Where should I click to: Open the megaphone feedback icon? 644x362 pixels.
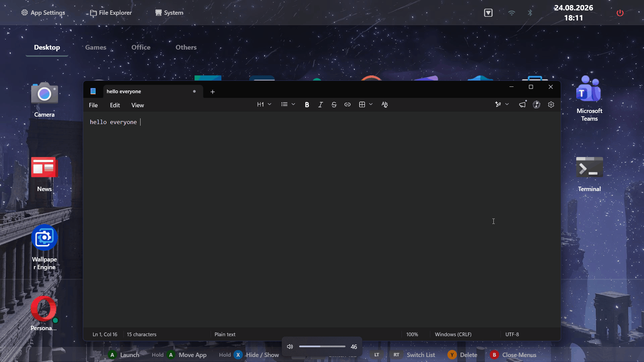pos(523,105)
